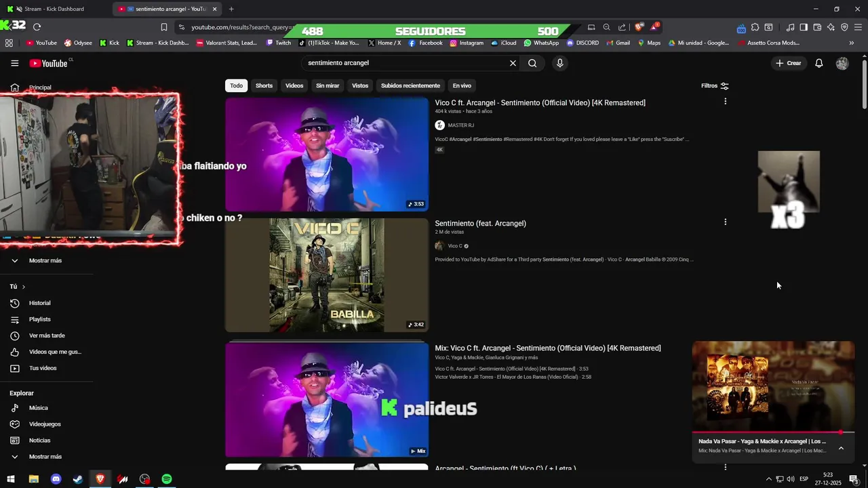
Task: Show hidden bookmarks with the double chevron
Action: (851, 43)
